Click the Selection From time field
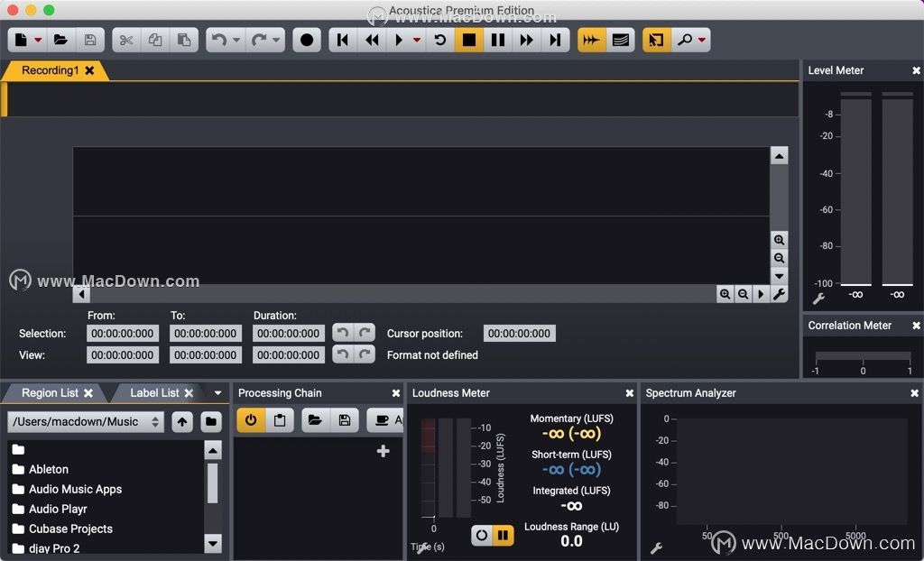924x561 pixels. click(123, 334)
